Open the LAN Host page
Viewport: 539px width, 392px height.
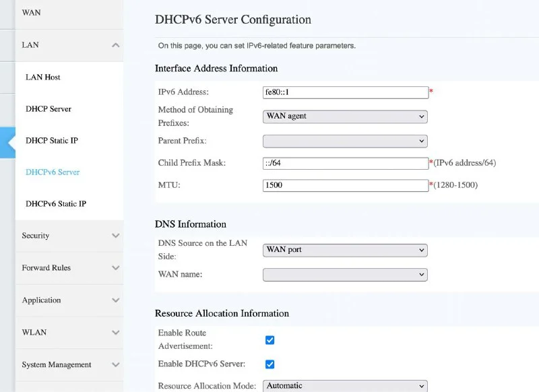(x=43, y=77)
